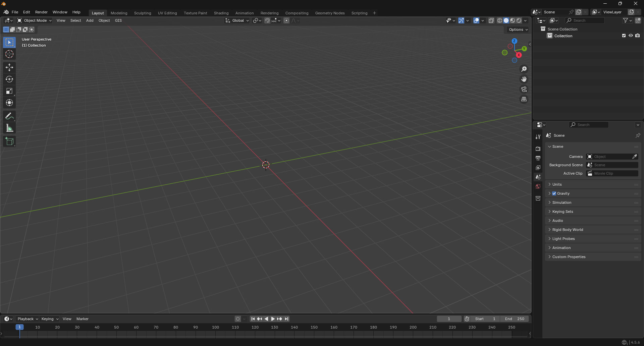Image resolution: width=644 pixels, height=346 pixels.
Task: Switch to the Shading workspace tab
Action: pos(221,13)
